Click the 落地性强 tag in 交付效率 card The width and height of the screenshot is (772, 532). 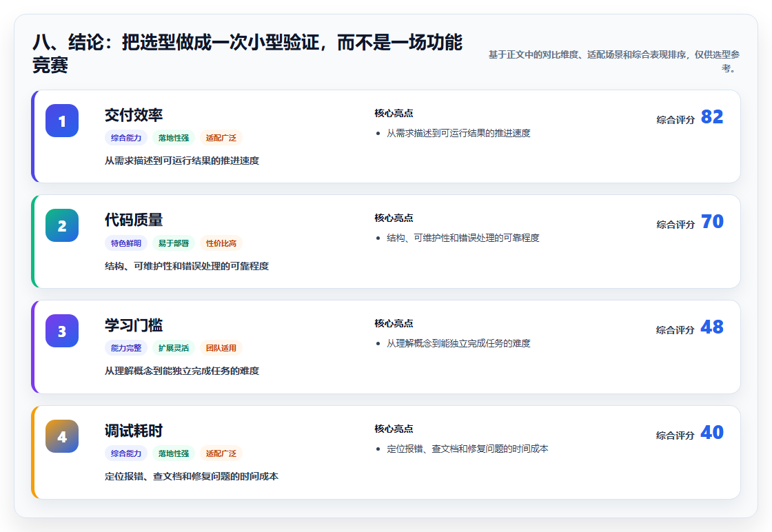[x=174, y=138]
